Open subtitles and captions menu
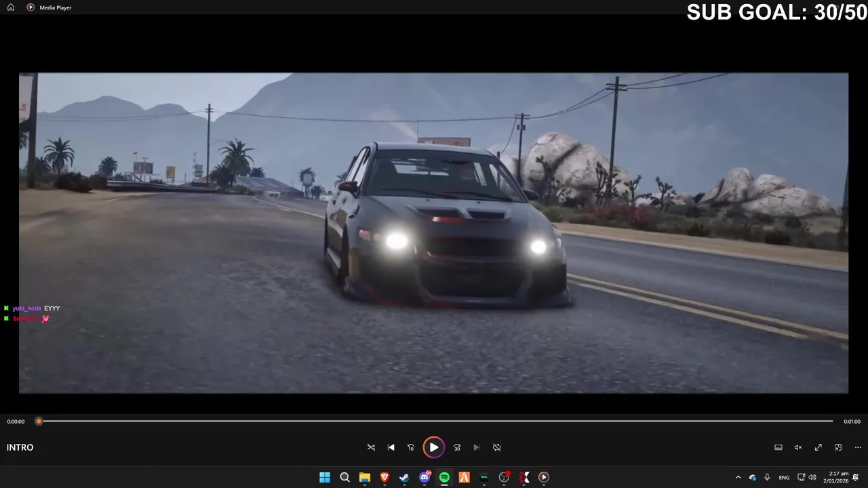This screenshot has width=868, height=488. pyautogui.click(x=778, y=447)
